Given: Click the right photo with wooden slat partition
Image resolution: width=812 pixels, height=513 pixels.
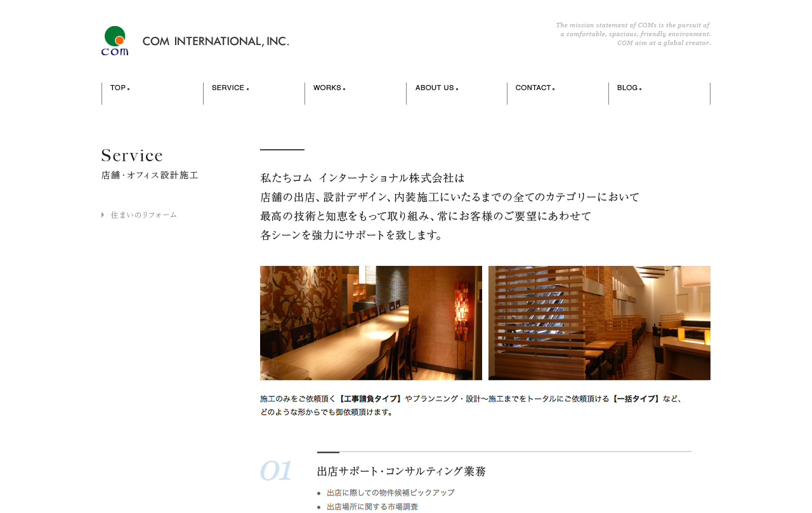Looking at the screenshot, I should [599, 323].
